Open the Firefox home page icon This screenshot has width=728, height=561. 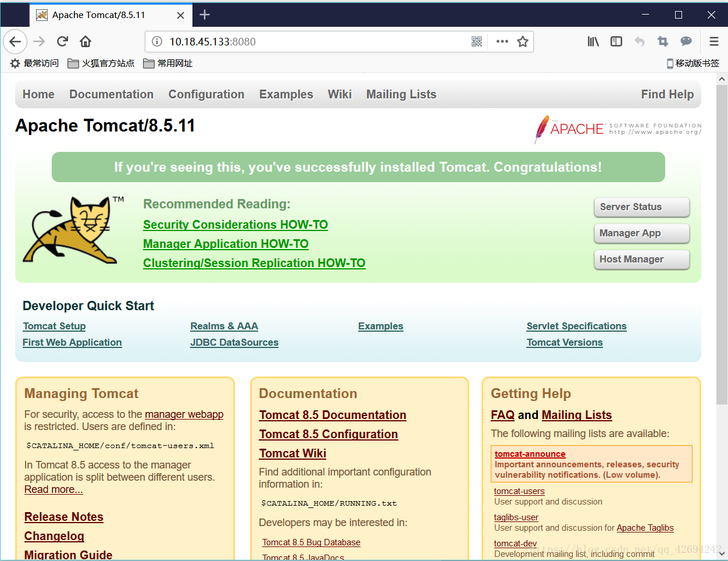(85, 41)
